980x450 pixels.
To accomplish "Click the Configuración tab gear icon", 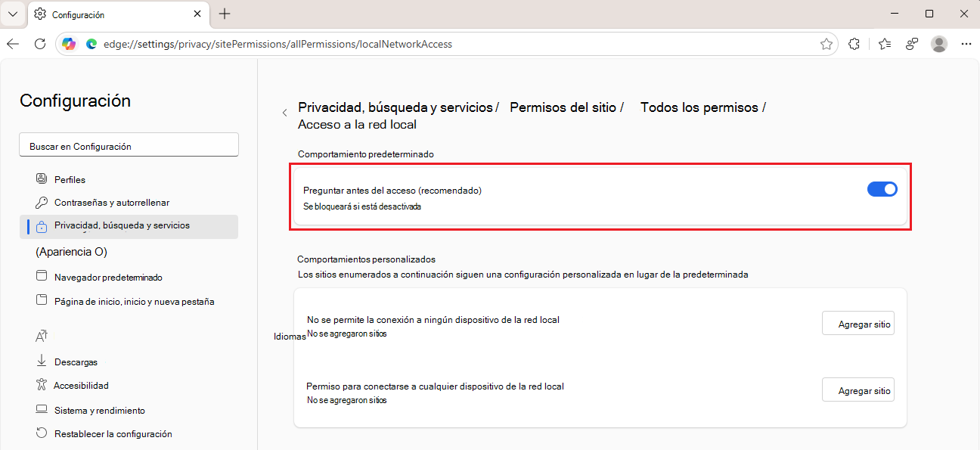I will tap(40, 14).
